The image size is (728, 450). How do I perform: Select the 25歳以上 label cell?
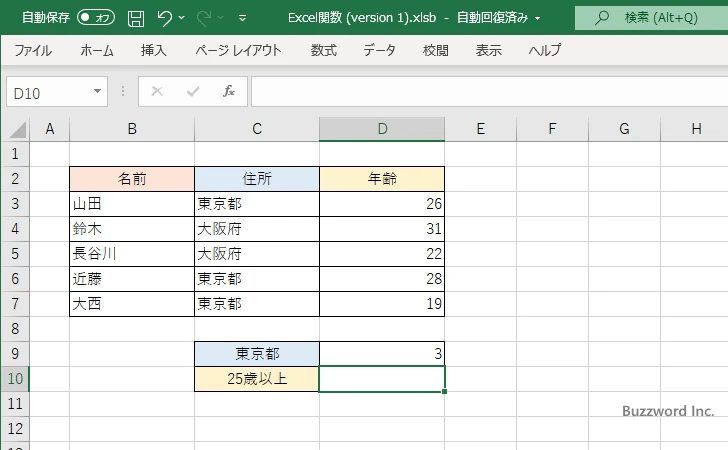coord(257,379)
